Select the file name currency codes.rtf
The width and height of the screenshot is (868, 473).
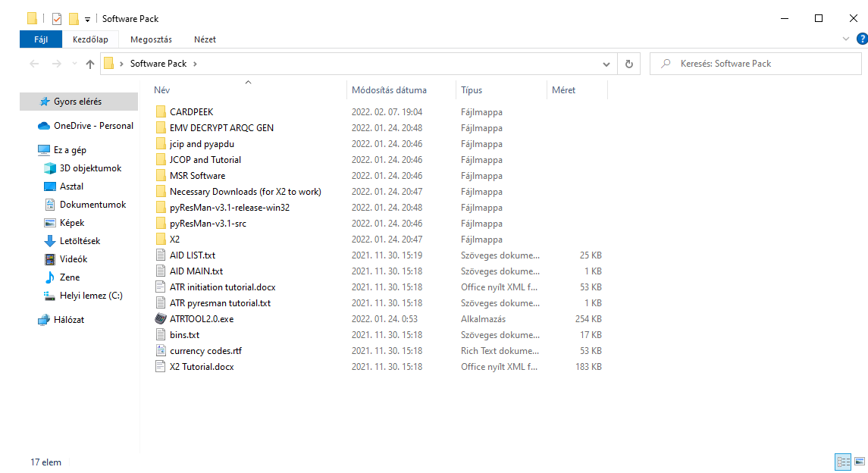coord(206,351)
